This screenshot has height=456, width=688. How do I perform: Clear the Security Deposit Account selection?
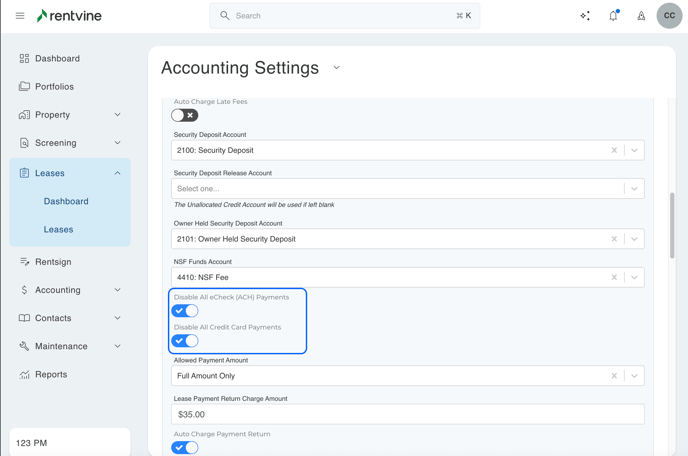click(614, 151)
